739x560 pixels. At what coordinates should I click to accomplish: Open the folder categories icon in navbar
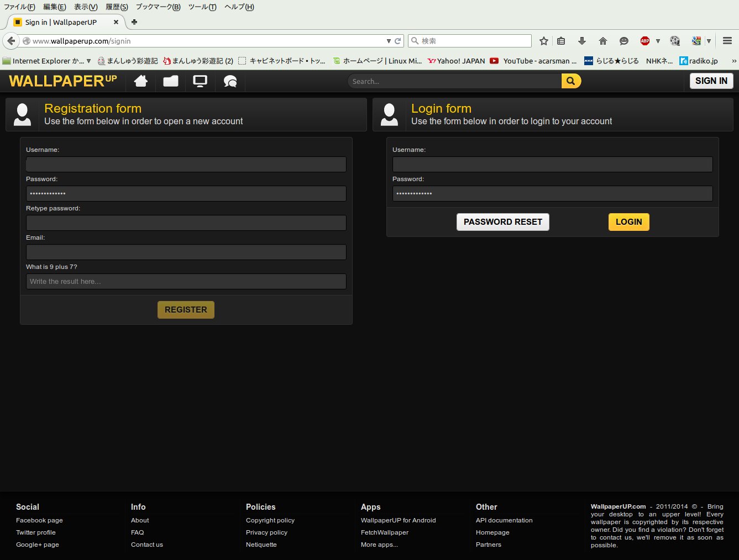[x=171, y=81]
